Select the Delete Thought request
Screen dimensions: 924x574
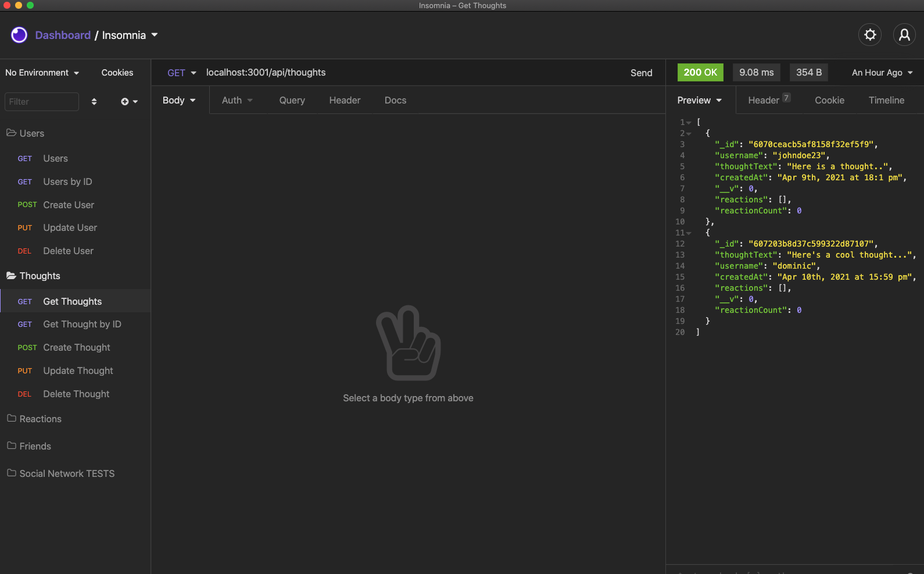point(76,394)
